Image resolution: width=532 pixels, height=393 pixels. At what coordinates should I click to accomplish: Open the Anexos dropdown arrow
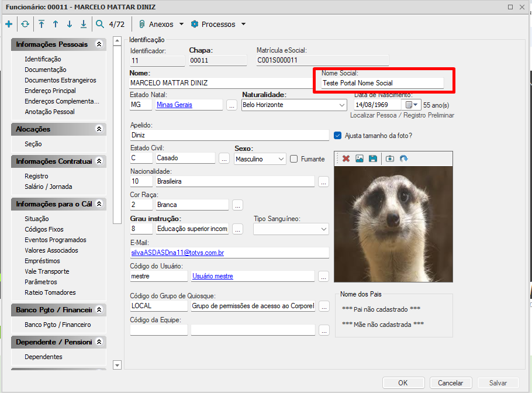pos(181,24)
